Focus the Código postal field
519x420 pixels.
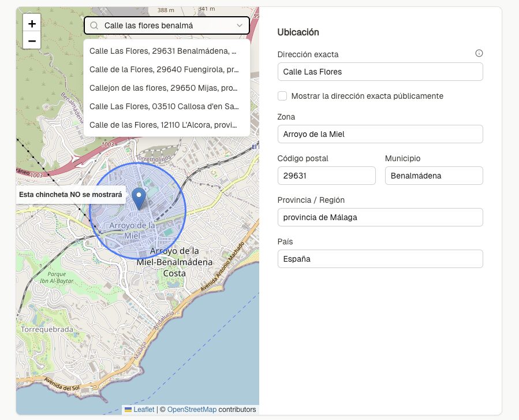point(326,176)
